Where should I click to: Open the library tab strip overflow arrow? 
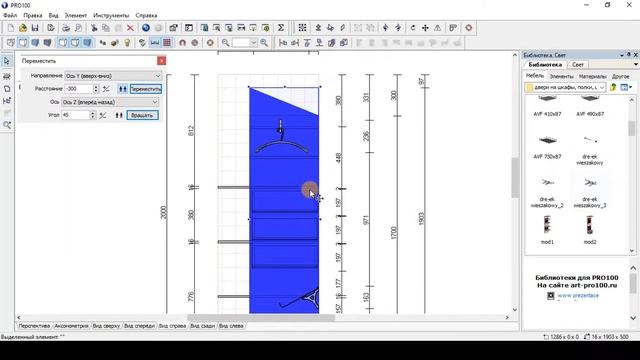pyautogui.click(x=636, y=64)
